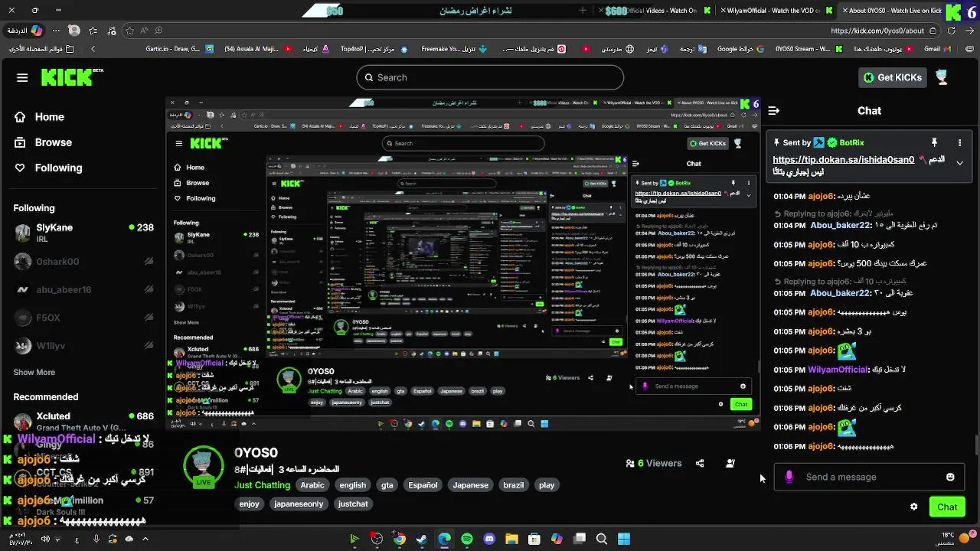980x551 pixels.
Task: Open Browse in Kick sidebar
Action: click(43, 142)
